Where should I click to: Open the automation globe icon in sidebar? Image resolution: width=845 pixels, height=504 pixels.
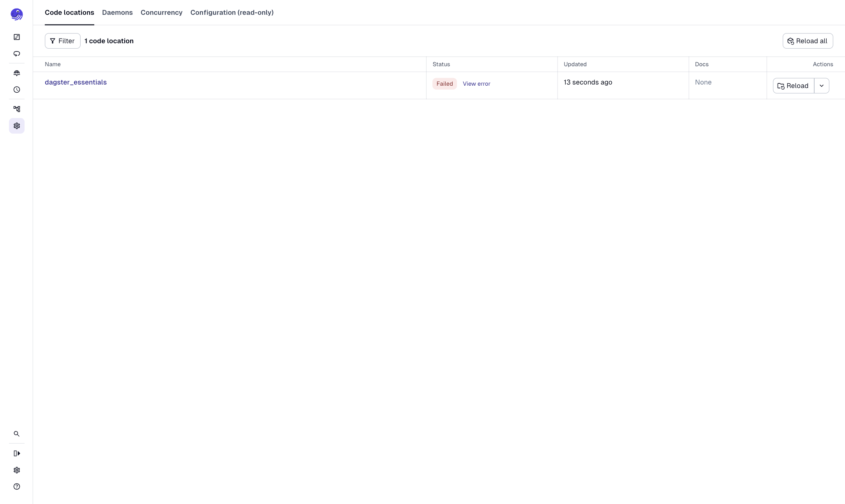pos(16,73)
